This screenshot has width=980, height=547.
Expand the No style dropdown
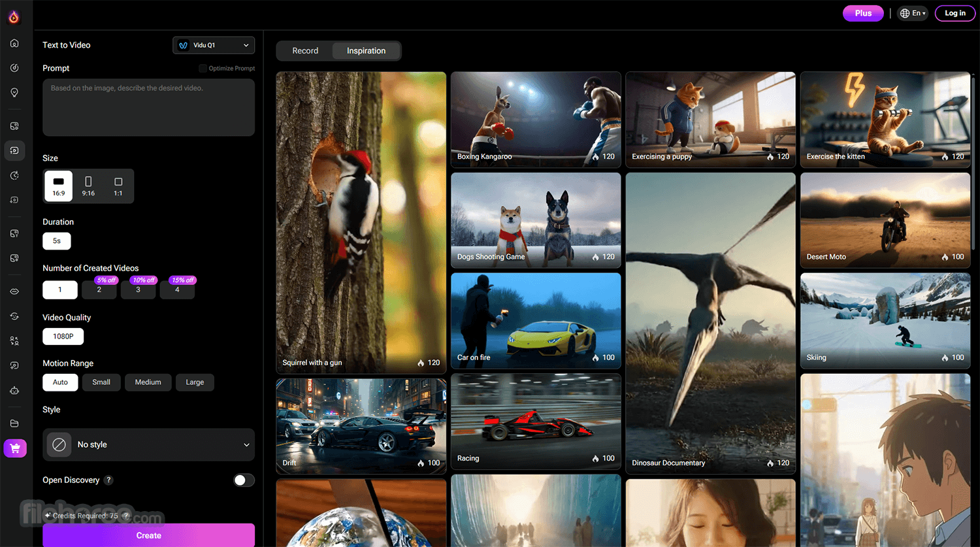pos(148,444)
